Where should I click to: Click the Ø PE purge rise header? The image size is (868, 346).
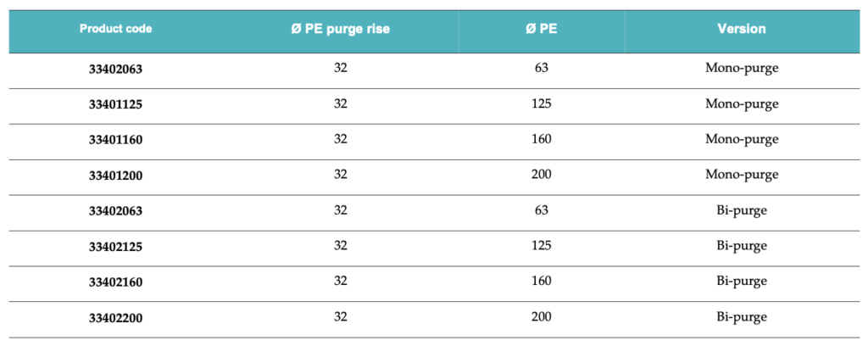341,30
